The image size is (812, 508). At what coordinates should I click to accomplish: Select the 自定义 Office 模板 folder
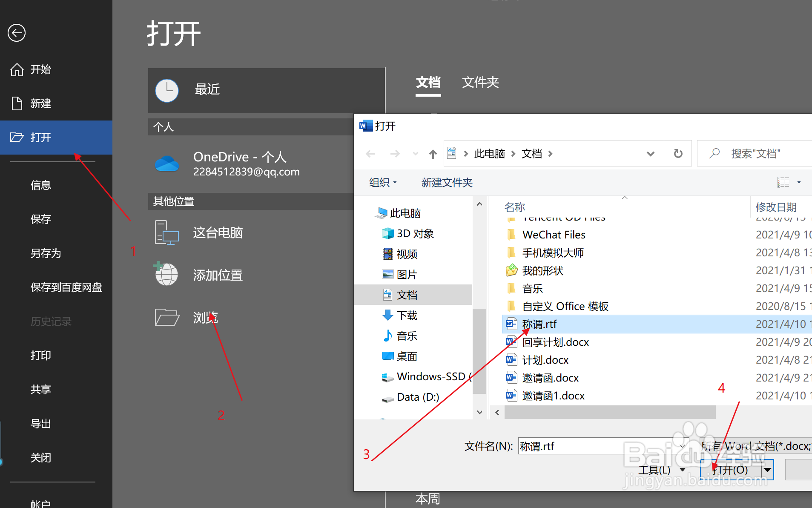[565, 307]
